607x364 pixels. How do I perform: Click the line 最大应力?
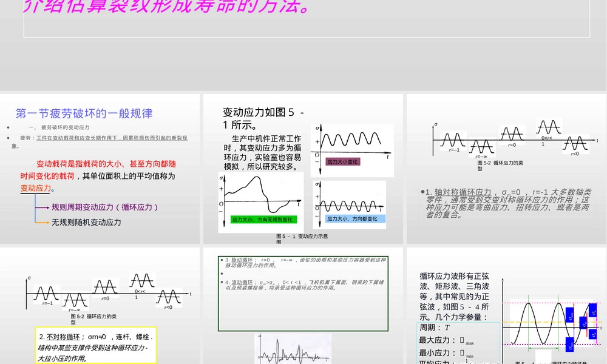click(446, 340)
